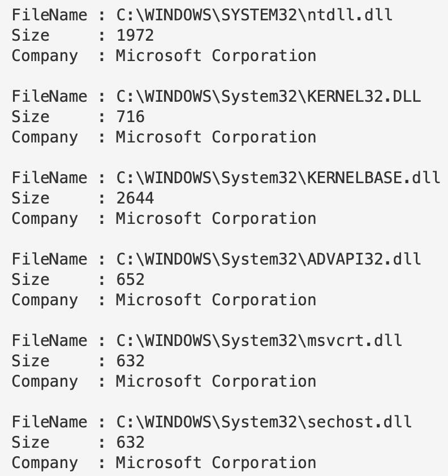Click Microsoft Corporation under ntdll.dll

(216, 55)
